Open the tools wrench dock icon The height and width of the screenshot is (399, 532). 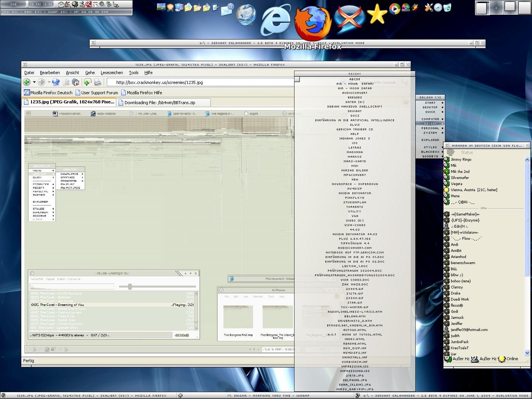click(429, 8)
